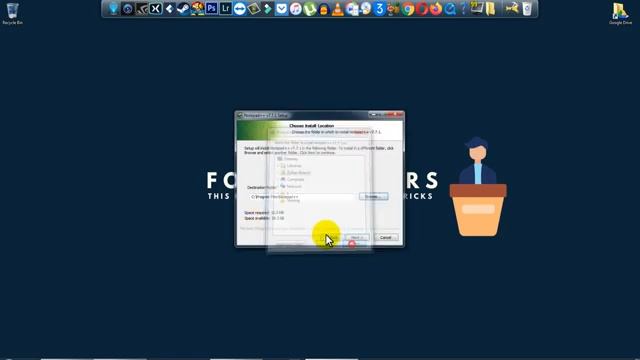Click Cancel in the Notepad++ setup dialog
This screenshot has height=360, width=640.
pos(386,237)
